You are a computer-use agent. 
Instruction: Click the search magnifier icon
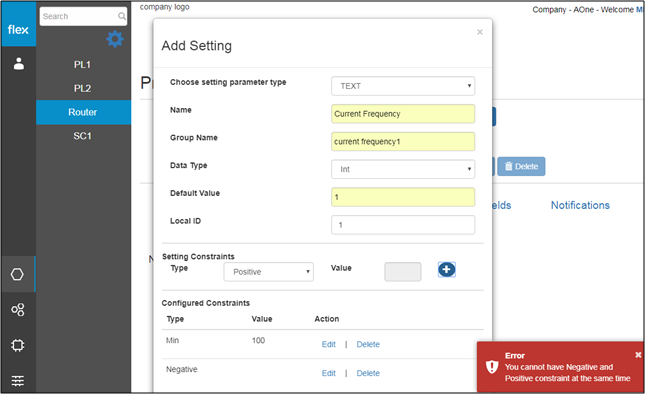coord(122,16)
